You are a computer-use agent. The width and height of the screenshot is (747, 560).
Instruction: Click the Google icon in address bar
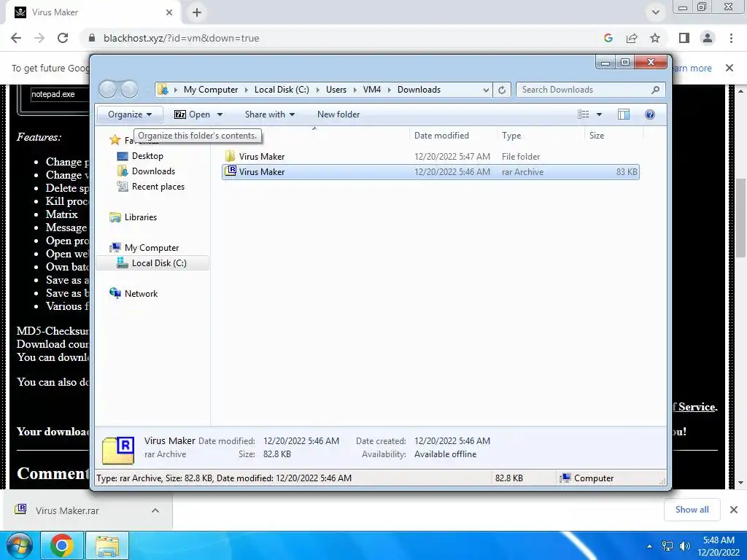click(x=608, y=38)
